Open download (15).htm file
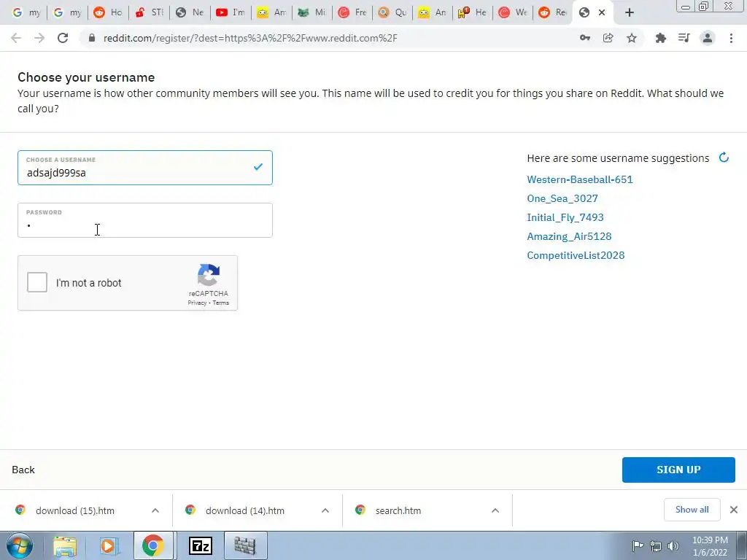The height and width of the screenshot is (560, 747). point(75,510)
